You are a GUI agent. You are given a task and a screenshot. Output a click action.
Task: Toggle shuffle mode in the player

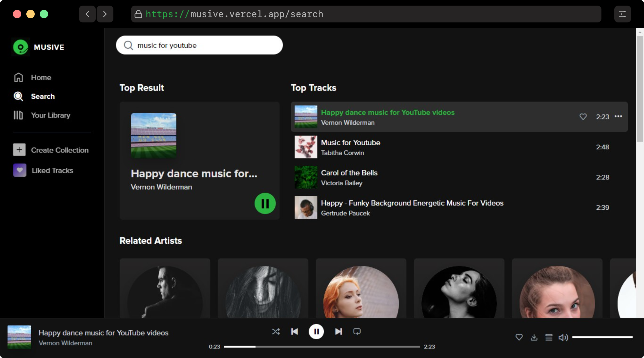tap(276, 332)
